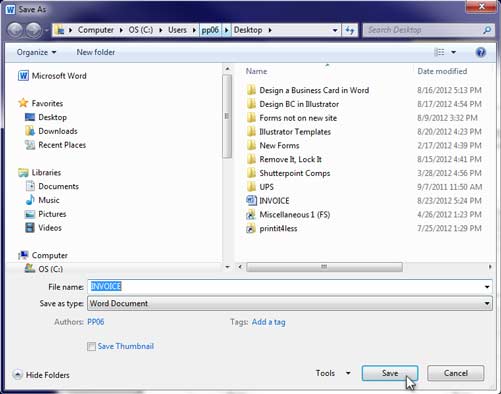Click the Videos filmstrip icon
Viewport: 501px width, 394px height.
tap(30, 228)
